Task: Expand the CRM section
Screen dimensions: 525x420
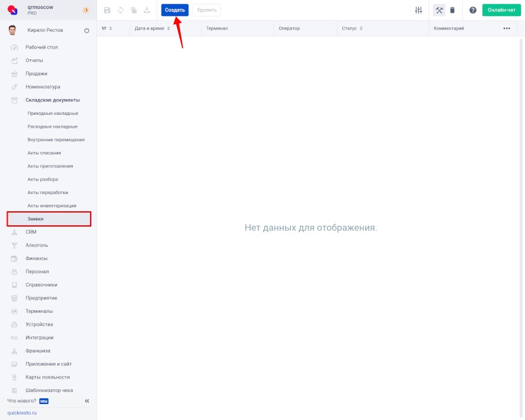Action: tap(31, 232)
